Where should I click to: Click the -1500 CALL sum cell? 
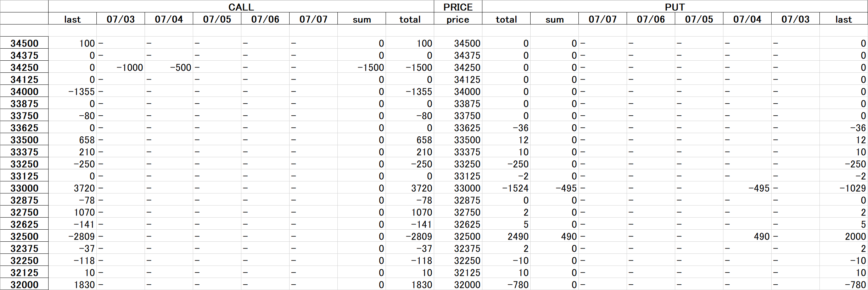pyautogui.click(x=362, y=67)
